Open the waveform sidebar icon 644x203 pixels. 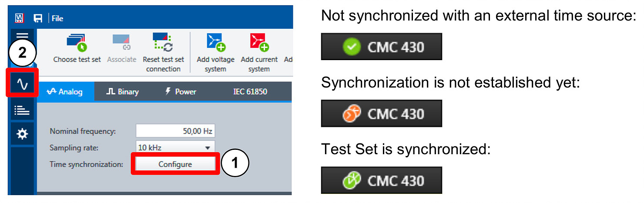click(x=22, y=83)
